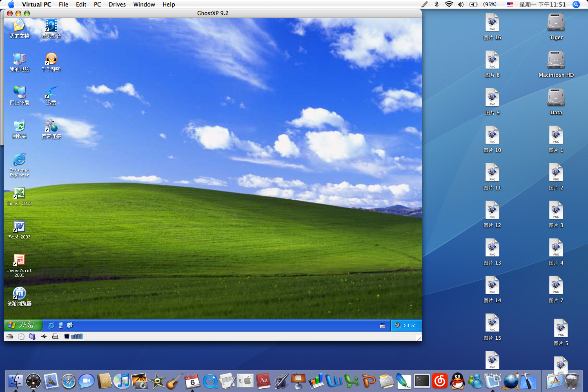Open the Help menu
588x392 pixels.
169,4
